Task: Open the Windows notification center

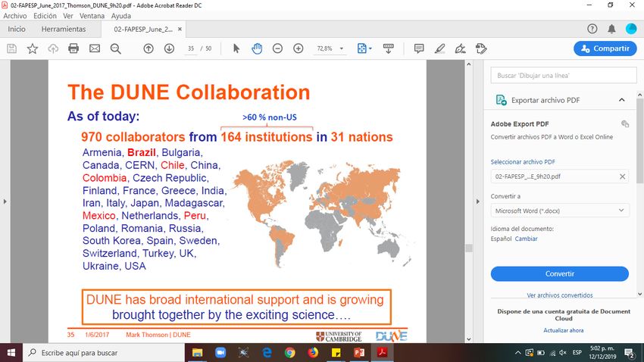Action: point(629,353)
